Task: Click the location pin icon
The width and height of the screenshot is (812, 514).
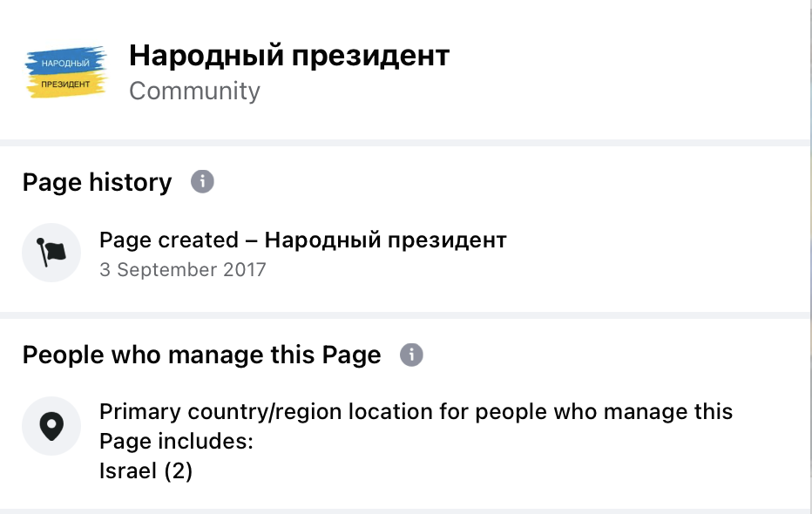Action: 51,426
